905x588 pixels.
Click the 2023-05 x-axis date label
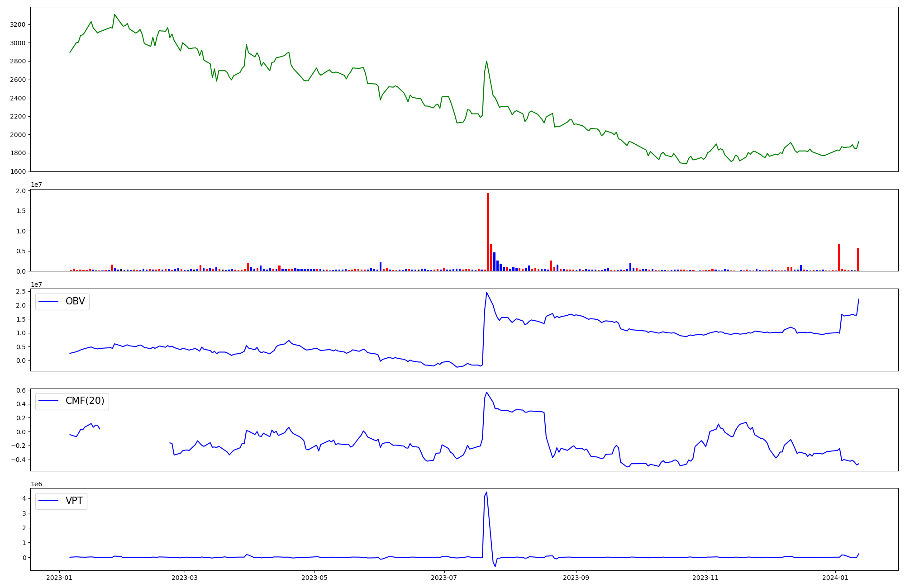point(314,578)
